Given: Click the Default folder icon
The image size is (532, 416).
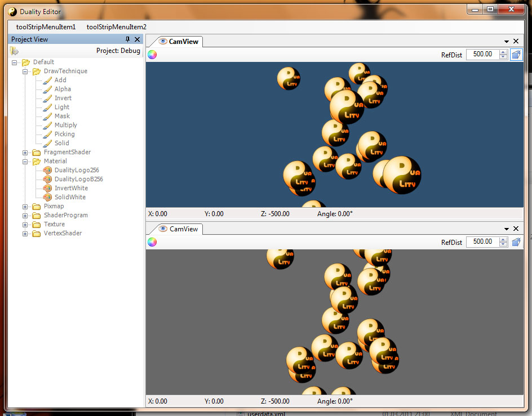Looking at the screenshot, I should (x=26, y=62).
